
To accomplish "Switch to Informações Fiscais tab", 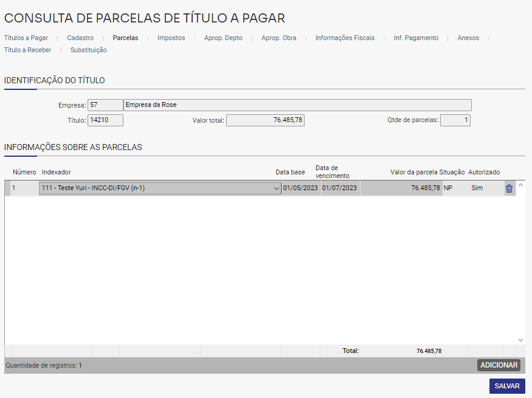I will (345, 38).
